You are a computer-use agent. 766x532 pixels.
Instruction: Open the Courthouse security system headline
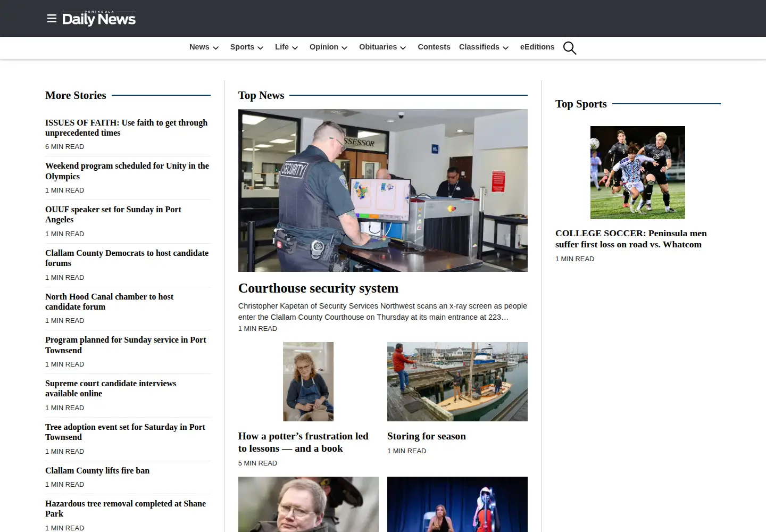point(318,288)
